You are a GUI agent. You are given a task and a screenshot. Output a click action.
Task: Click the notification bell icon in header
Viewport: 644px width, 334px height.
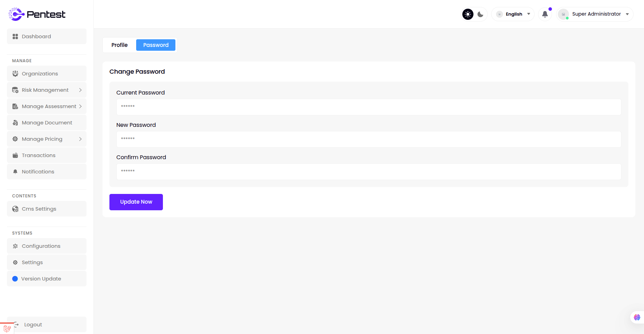tap(545, 14)
